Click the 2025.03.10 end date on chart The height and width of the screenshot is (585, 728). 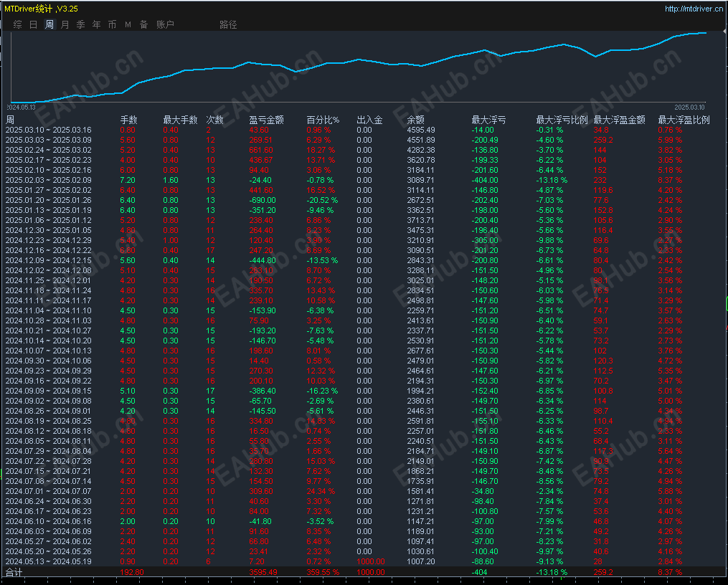(x=690, y=107)
